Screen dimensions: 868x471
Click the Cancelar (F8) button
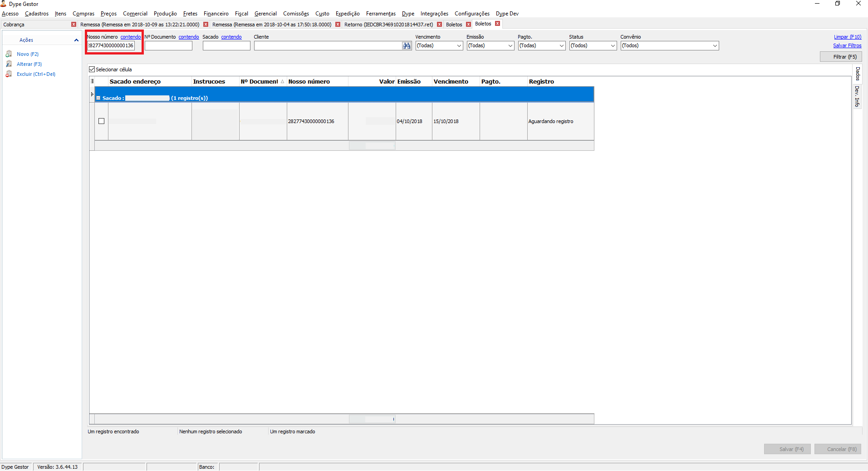coord(838,449)
